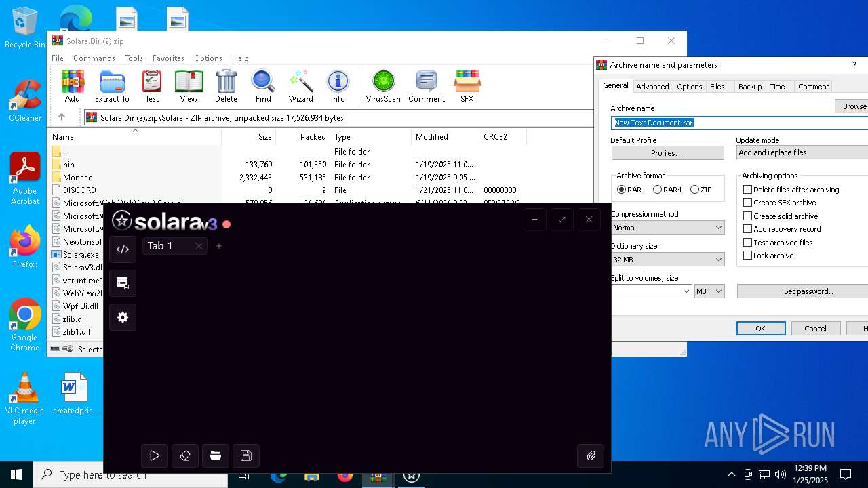Open Solara settings gear icon
Screen dimensions: 868x488
coord(123,317)
